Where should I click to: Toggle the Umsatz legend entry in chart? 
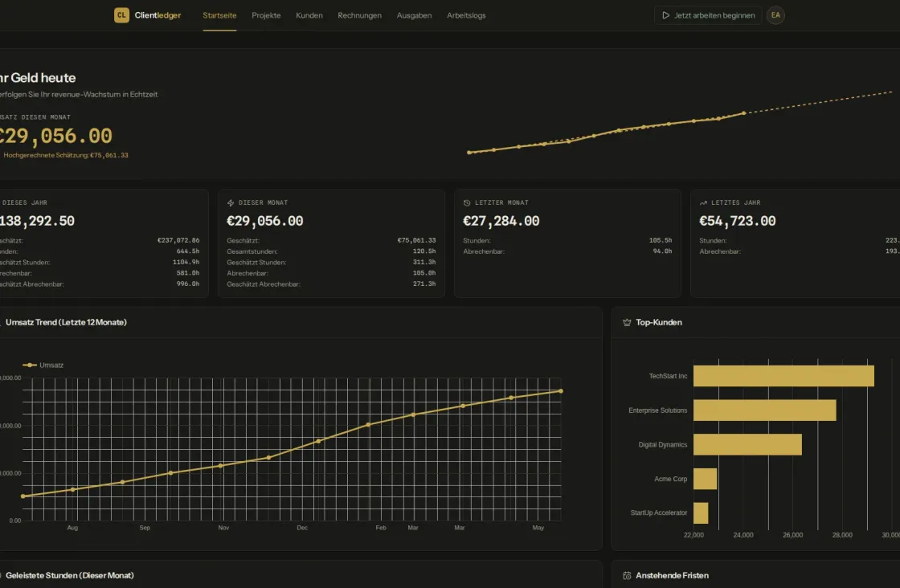[x=43, y=365]
